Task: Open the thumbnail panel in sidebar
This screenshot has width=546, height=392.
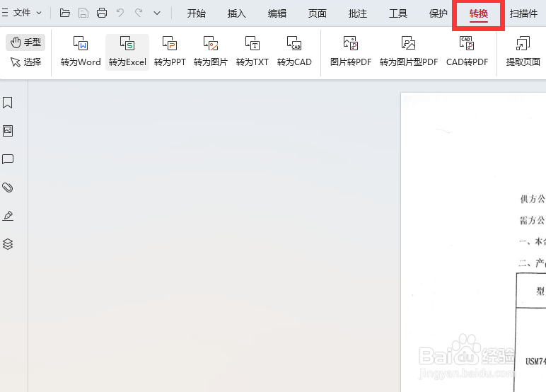Action: tap(8, 131)
